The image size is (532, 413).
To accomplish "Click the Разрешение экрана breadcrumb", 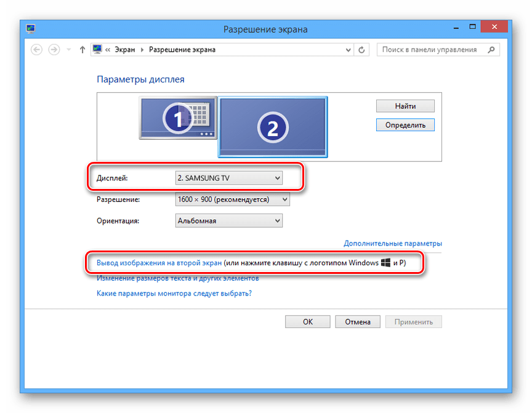I will click(182, 50).
